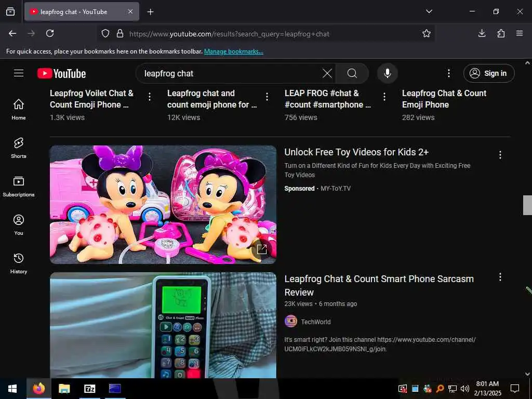The height and width of the screenshot is (399, 532).
Task: Close the leapfrog chat YouTube tab
Action: pyautogui.click(x=130, y=11)
